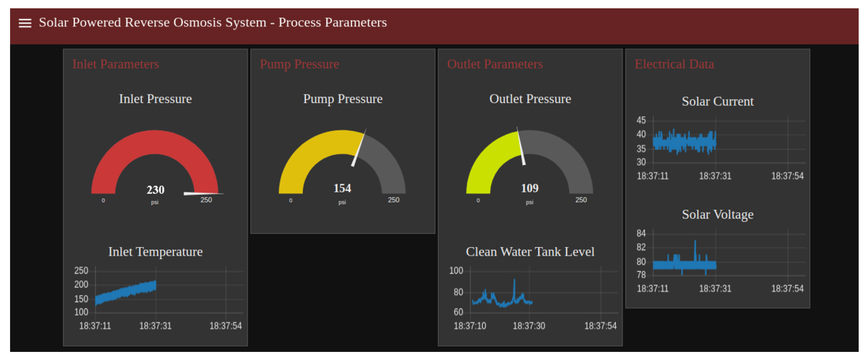Open the hamburger side menu
This screenshot has width=868, height=363.
(x=25, y=23)
